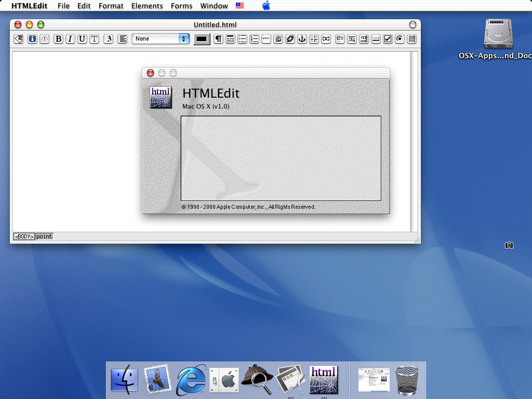Open the Format menu
This screenshot has height=399, width=532.
(111, 6)
